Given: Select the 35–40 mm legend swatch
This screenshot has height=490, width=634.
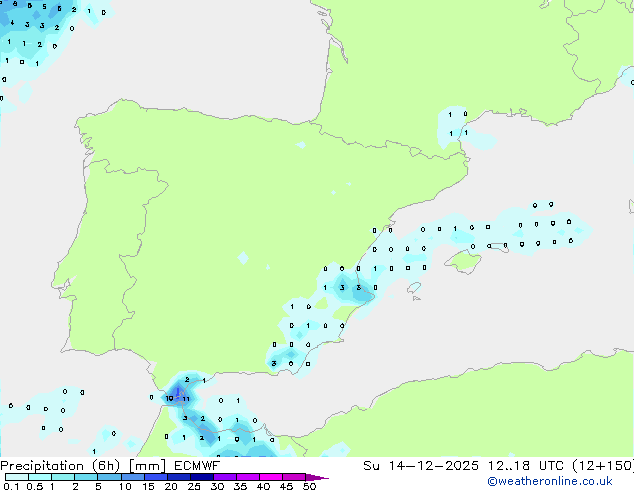Looking at the screenshot, I should [x=247, y=477].
